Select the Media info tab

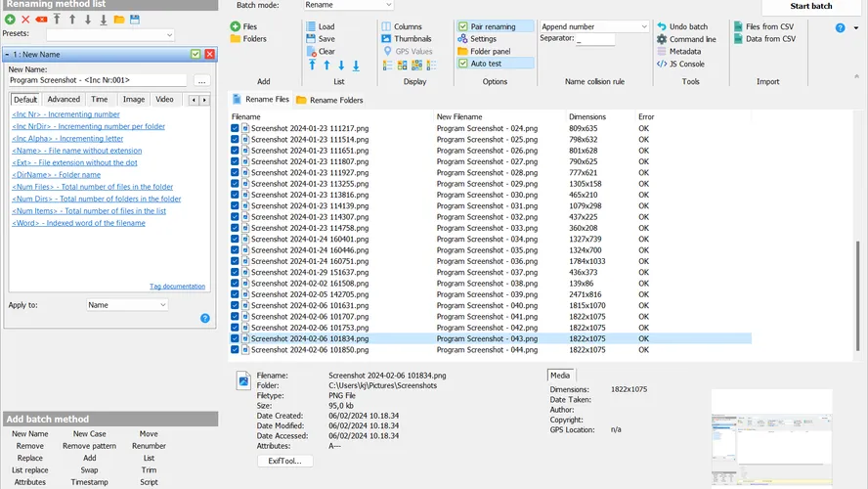pyautogui.click(x=560, y=375)
